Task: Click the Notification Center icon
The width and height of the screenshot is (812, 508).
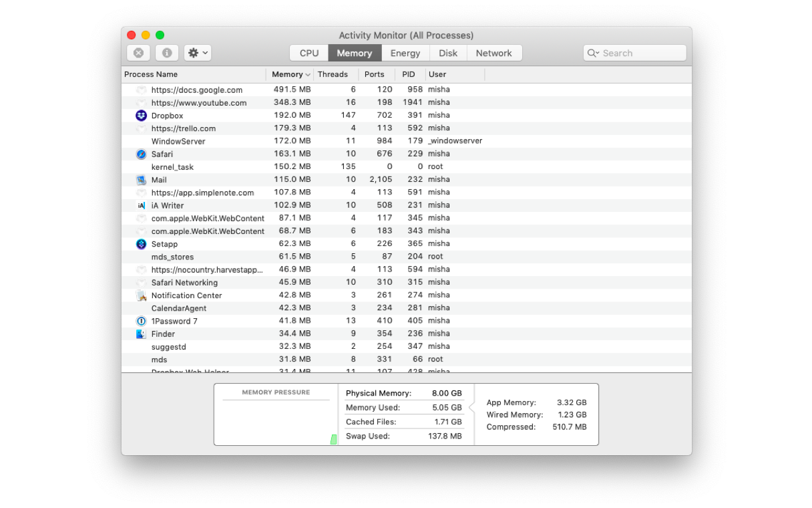Action: 141,295
